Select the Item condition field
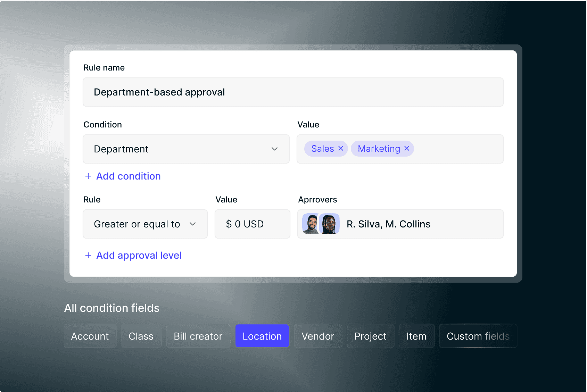Screen dimensions: 587x392 (416, 336)
